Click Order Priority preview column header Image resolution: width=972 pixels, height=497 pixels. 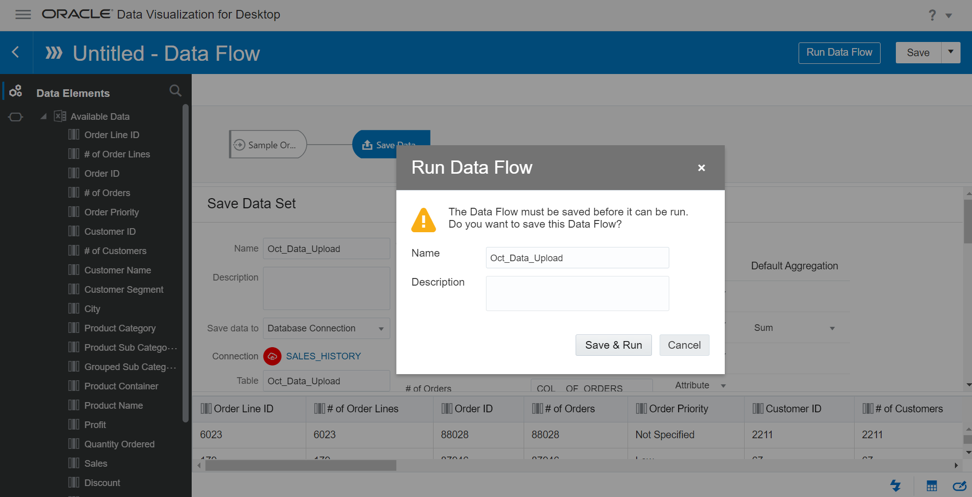click(x=686, y=408)
